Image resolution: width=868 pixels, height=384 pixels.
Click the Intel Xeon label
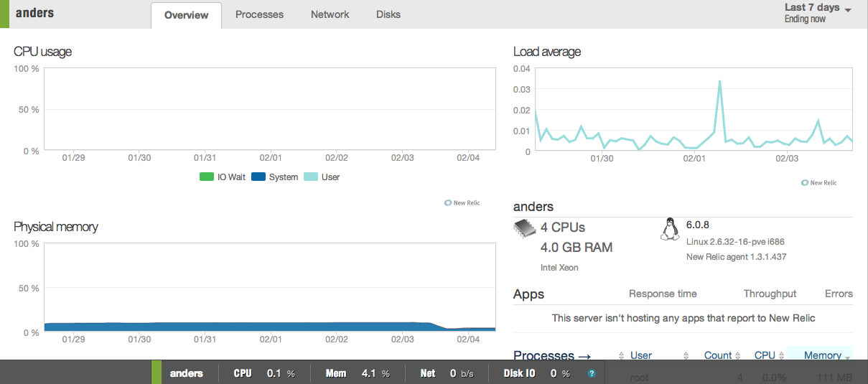[x=559, y=268]
